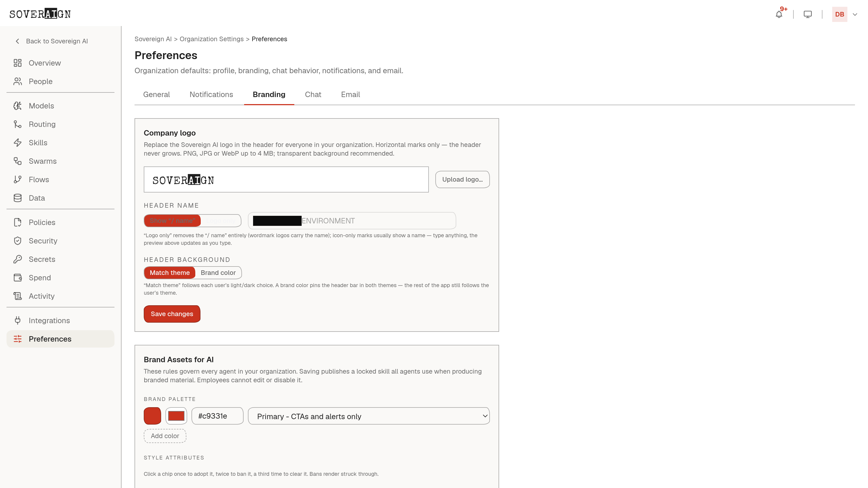Viewport: 868px width, 488px height.
Task: Open the notifications bell icon
Action: tap(779, 14)
